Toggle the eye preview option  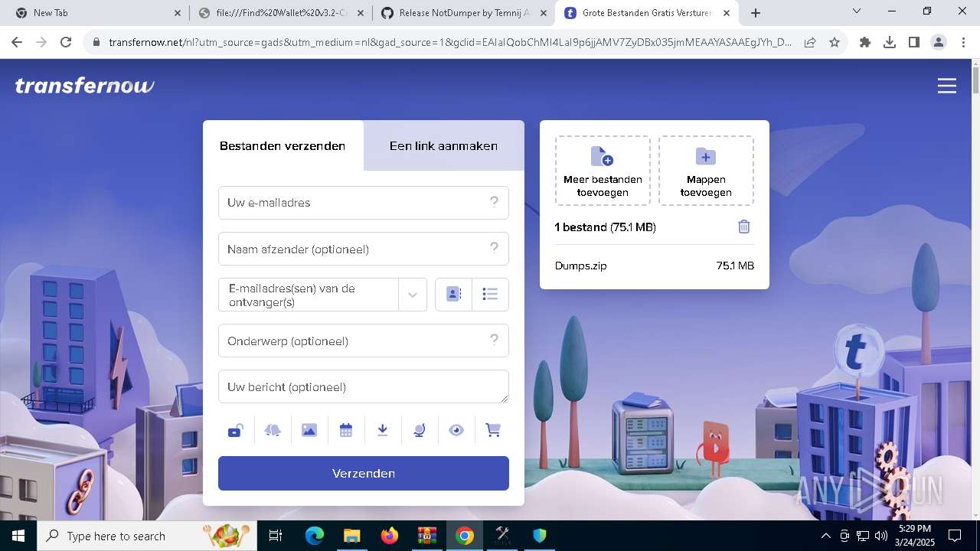point(456,431)
